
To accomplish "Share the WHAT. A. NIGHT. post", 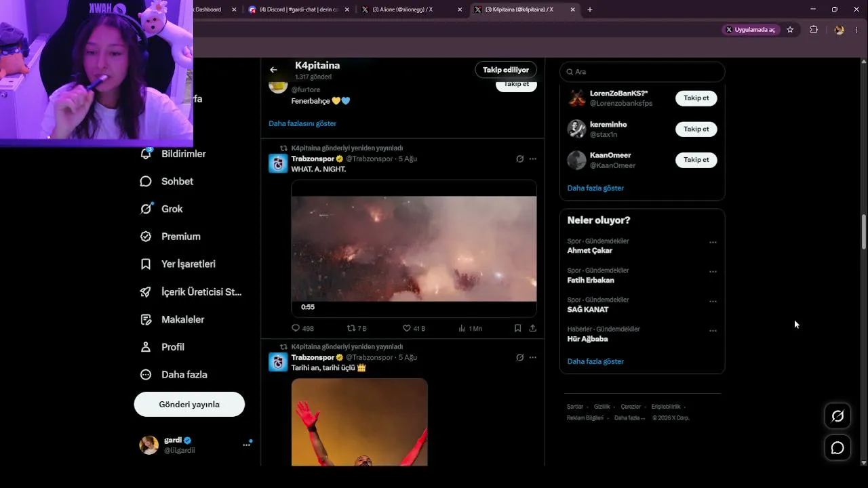I will (x=532, y=328).
